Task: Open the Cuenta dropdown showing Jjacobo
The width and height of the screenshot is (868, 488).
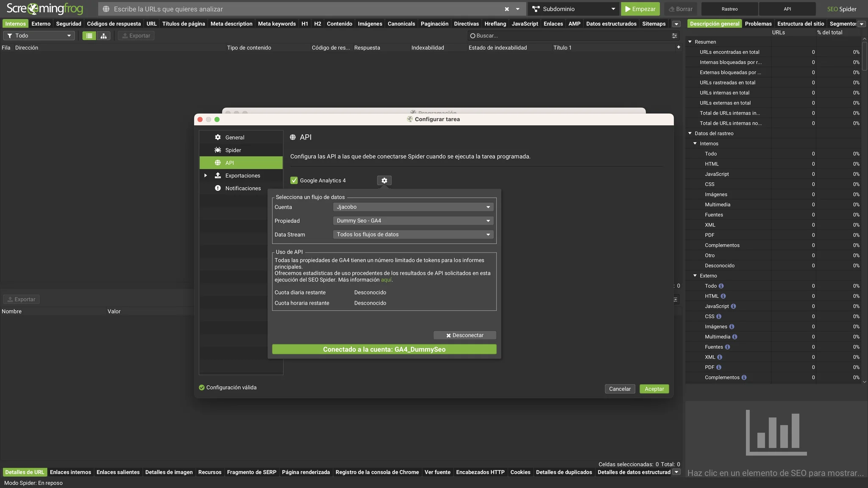Action: pos(413,207)
